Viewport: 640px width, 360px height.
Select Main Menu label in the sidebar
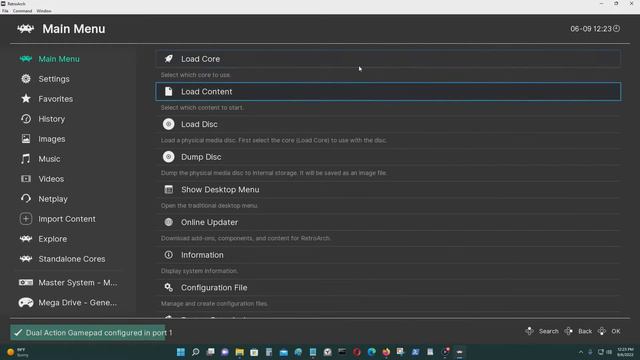click(59, 59)
